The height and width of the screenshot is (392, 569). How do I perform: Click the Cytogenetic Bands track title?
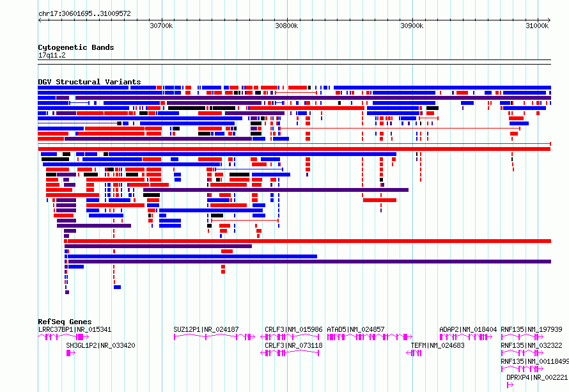[76, 47]
